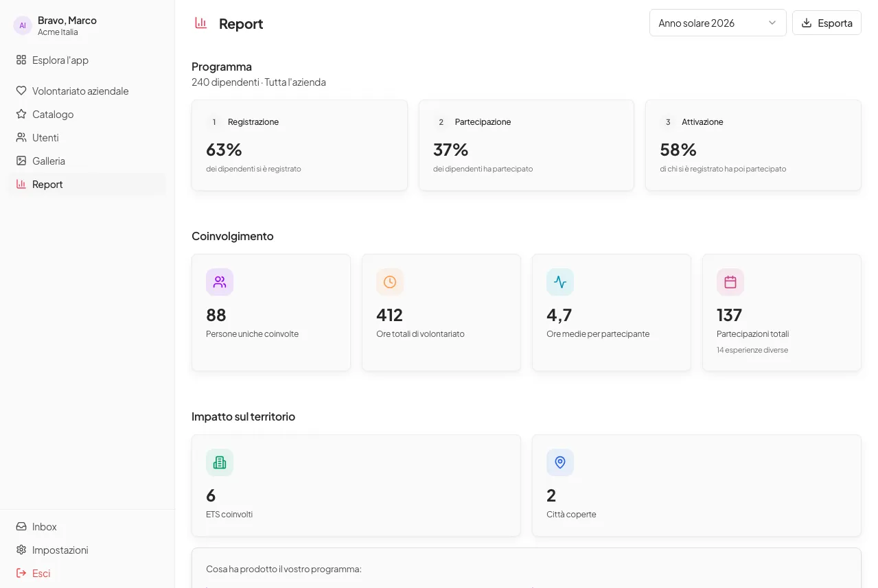The height and width of the screenshot is (588, 878).
Task: Click the Esporta button
Action: point(827,23)
